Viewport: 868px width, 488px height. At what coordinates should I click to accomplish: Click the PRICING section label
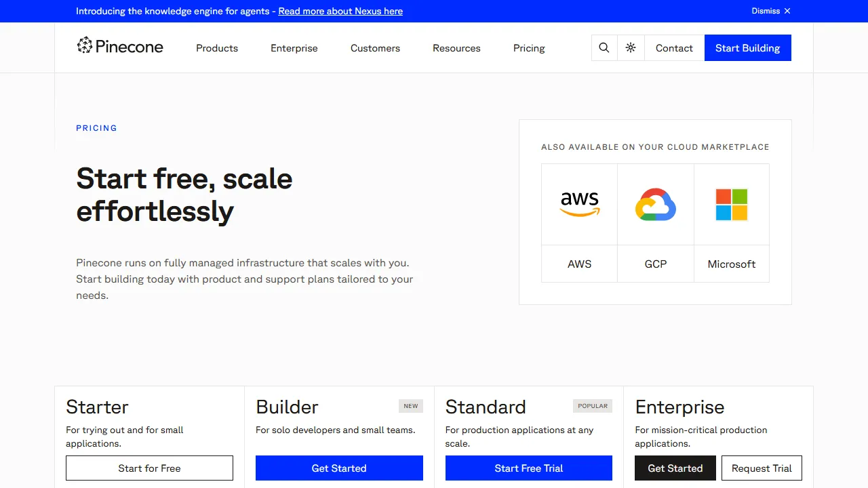coord(96,127)
